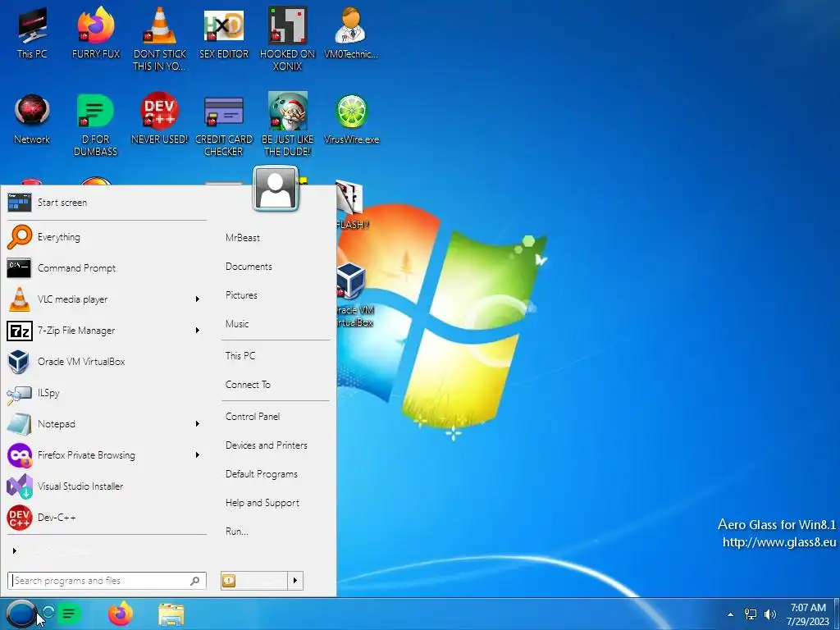The image size is (840, 630).
Task: Launch Command Prompt from Start menu
Action: [x=107, y=268]
